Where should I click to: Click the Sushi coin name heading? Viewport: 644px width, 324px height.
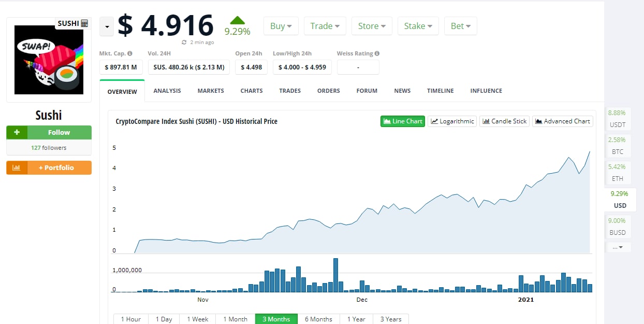click(x=49, y=115)
